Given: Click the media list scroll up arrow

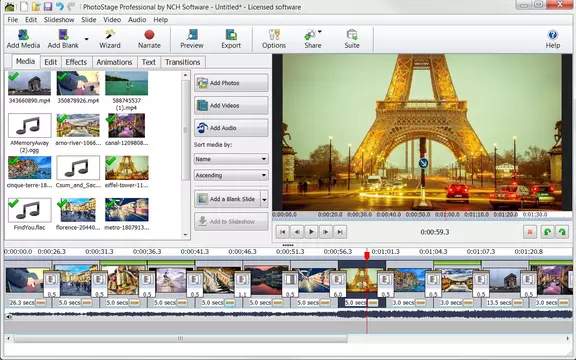Looking at the screenshot, I should click(186, 75).
